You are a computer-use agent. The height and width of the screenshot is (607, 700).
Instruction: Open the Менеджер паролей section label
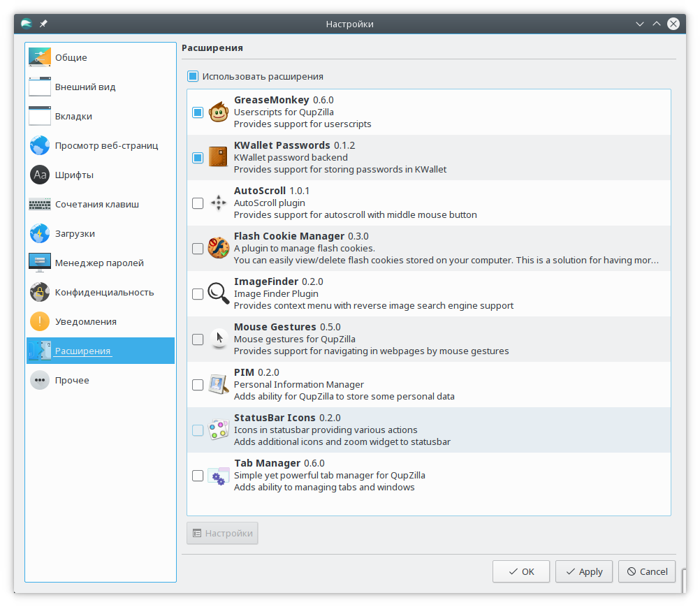click(x=99, y=263)
